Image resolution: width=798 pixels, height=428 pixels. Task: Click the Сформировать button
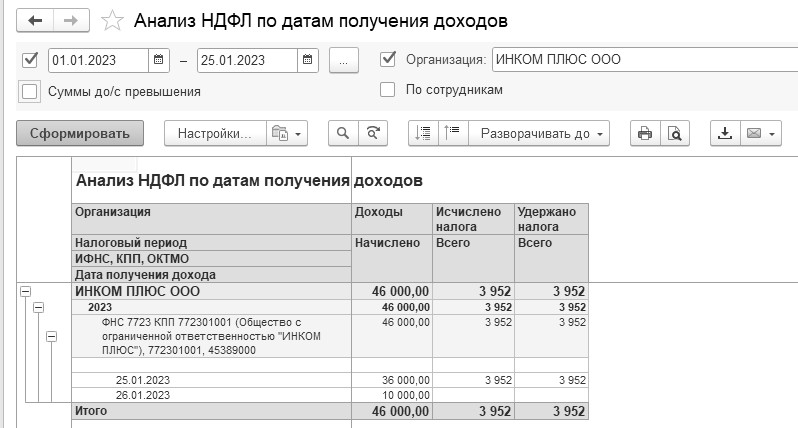tap(80, 133)
